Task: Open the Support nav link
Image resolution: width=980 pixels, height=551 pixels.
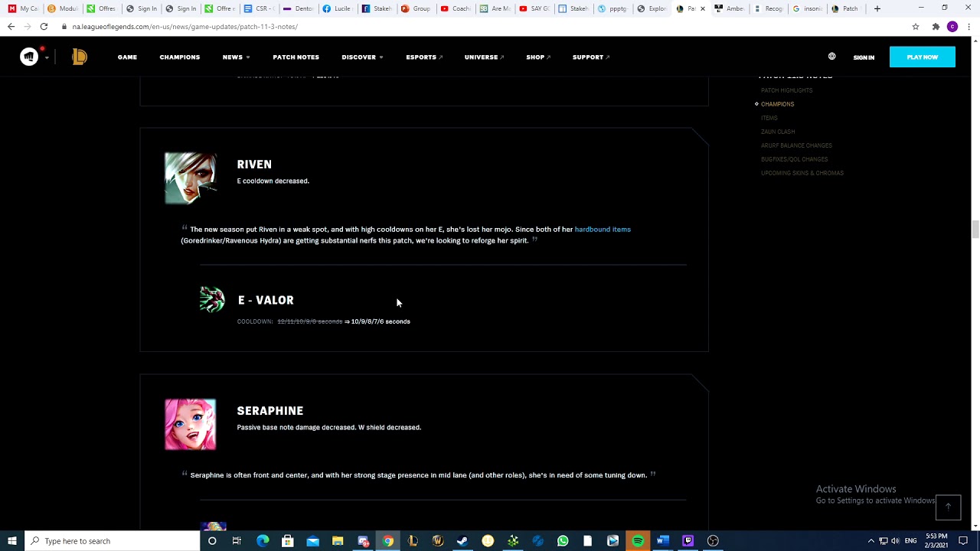Action: [x=591, y=57]
